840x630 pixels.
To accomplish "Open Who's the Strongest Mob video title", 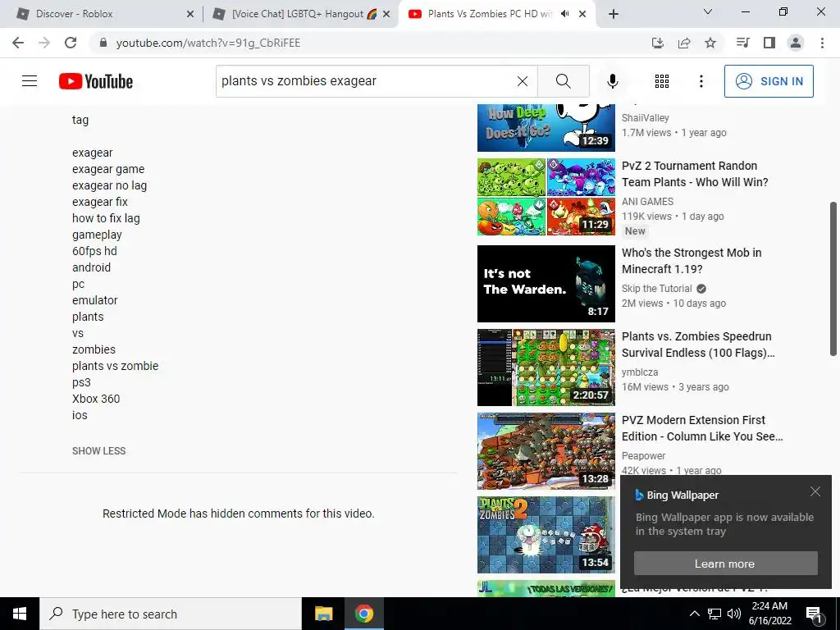I will (691, 261).
